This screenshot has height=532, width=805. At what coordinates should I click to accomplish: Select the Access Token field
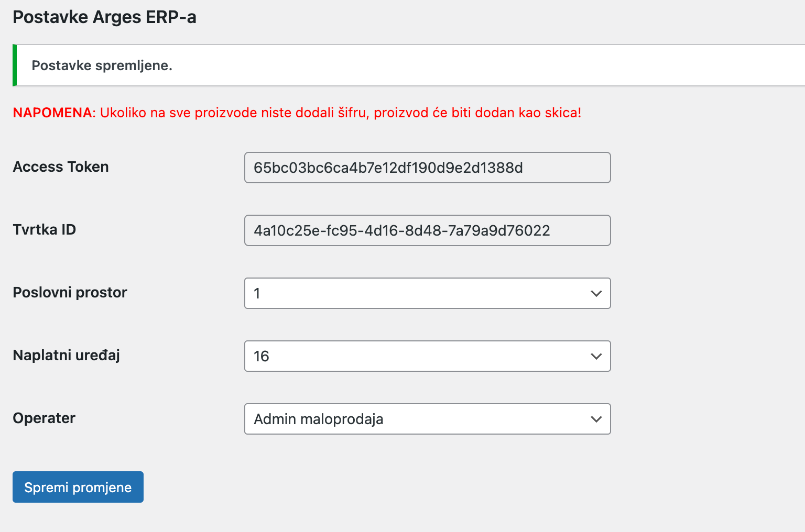(x=427, y=168)
